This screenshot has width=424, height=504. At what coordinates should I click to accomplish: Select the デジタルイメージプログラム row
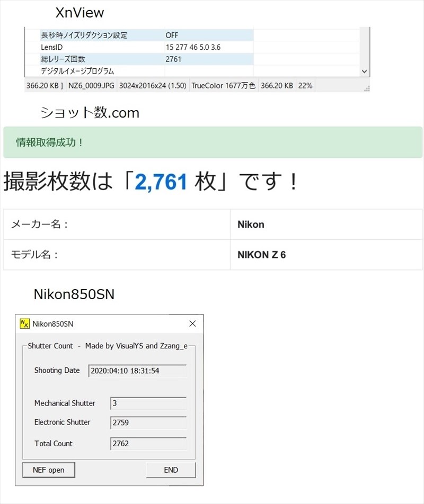point(146,71)
